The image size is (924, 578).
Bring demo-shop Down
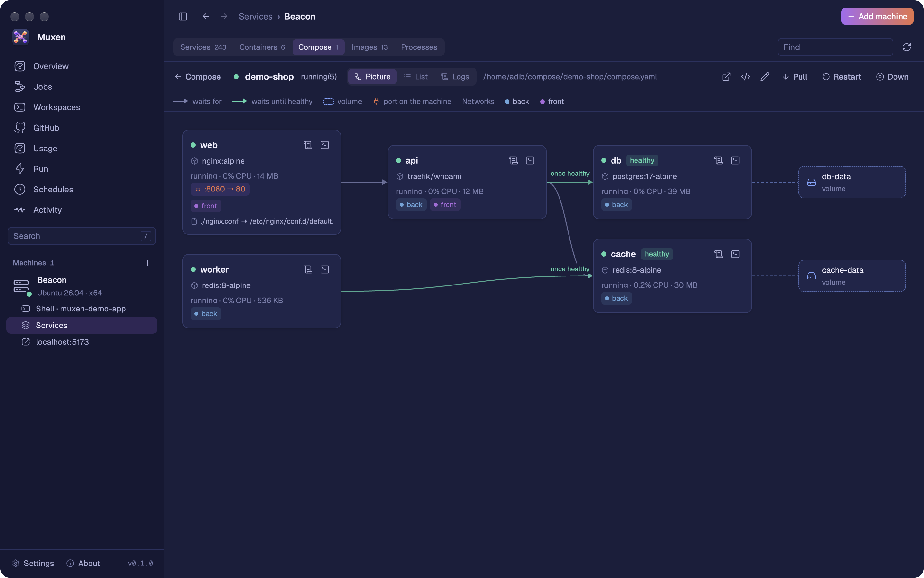click(892, 77)
